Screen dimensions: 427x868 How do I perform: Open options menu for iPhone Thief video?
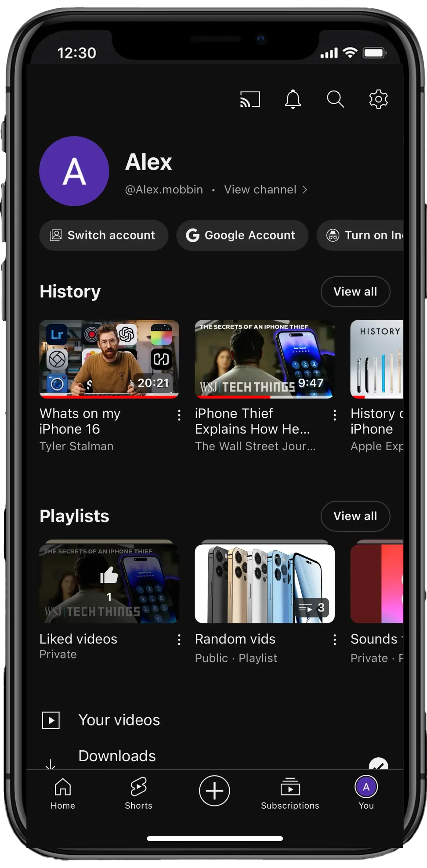pos(335,415)
